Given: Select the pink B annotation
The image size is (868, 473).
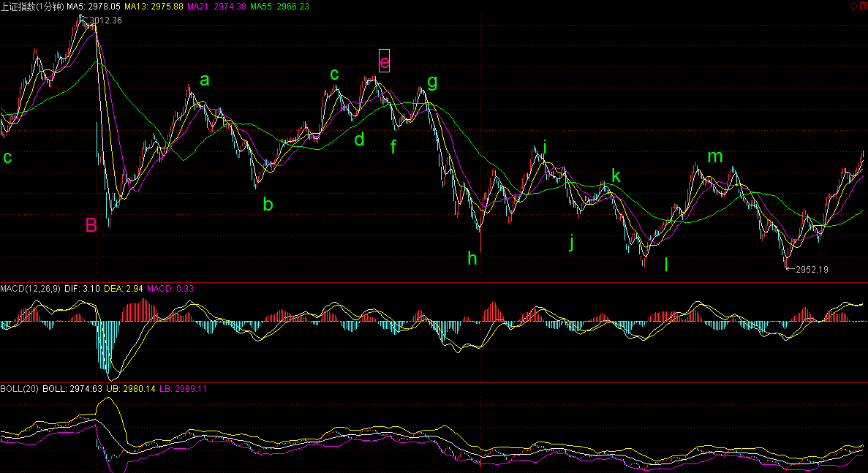Looking at the screenshot, I should coord(91,225).
